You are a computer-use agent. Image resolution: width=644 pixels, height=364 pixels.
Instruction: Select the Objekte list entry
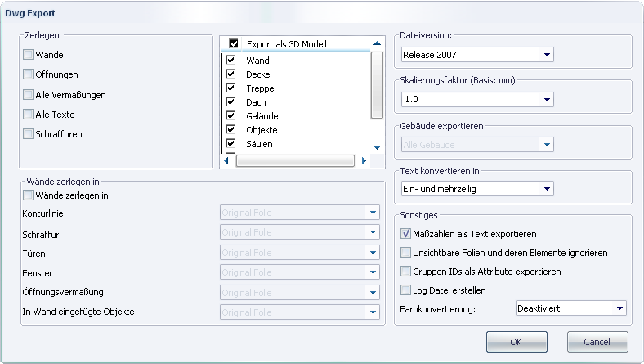tap(262, 130)
